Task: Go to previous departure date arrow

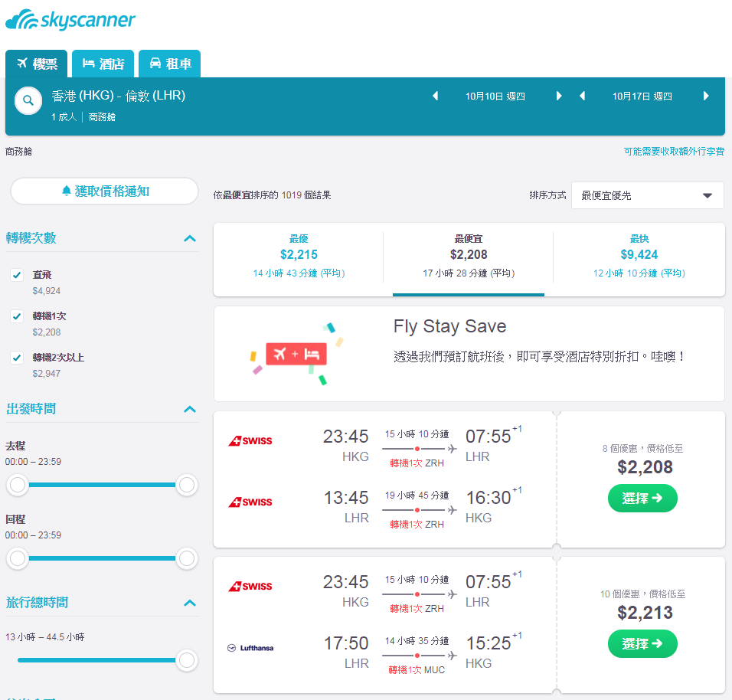Action: point(436,96)
